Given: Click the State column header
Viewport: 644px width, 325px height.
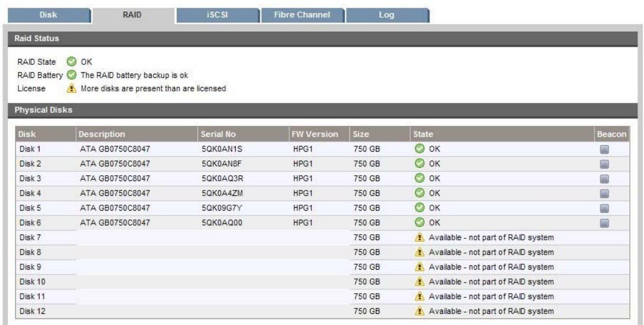Looking at the screenshot, I should [503, 134].
